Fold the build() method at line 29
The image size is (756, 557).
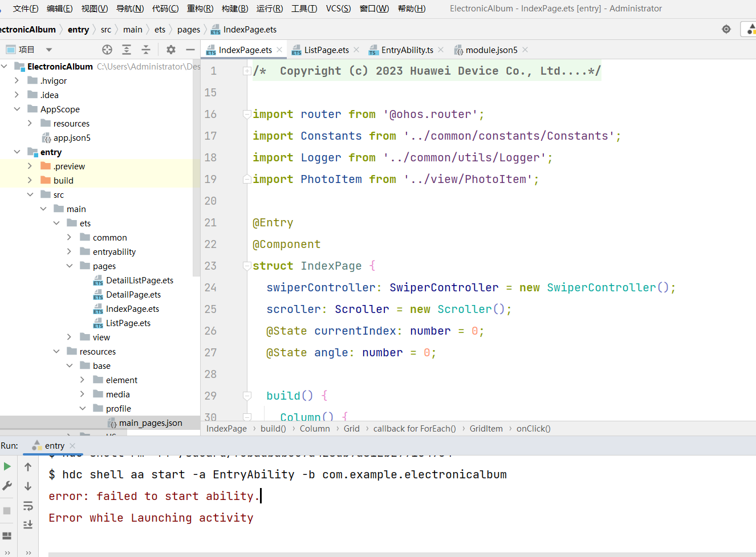tap(247, 396)
